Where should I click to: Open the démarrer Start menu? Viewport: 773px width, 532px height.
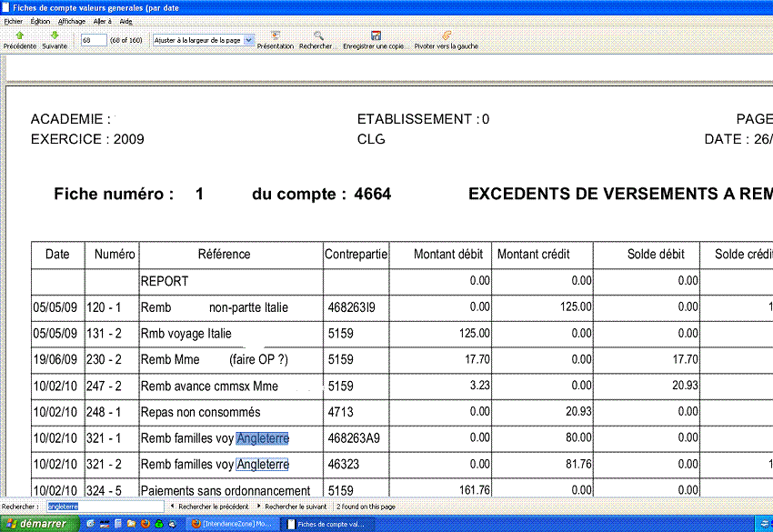[x=36, y=525]
